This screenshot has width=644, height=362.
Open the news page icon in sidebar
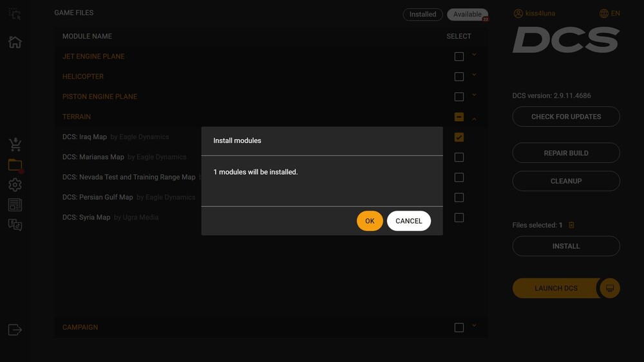15,205
